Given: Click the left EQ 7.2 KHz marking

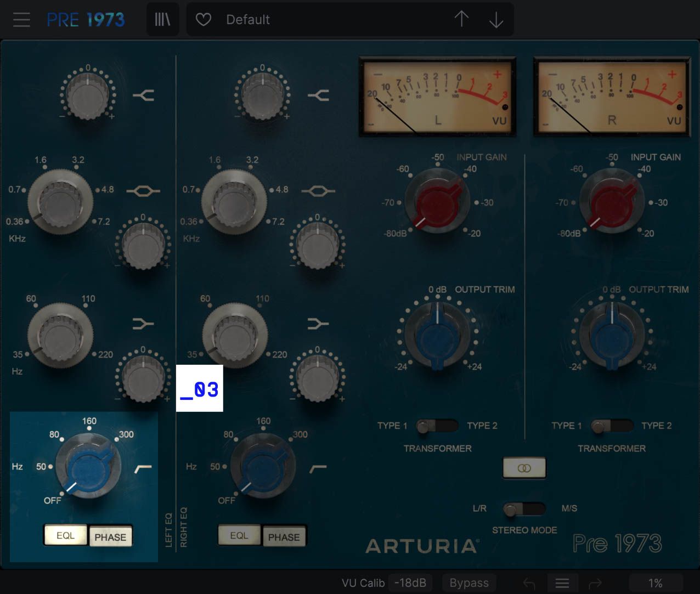Looking at the screenshot, I should [104, 222].
